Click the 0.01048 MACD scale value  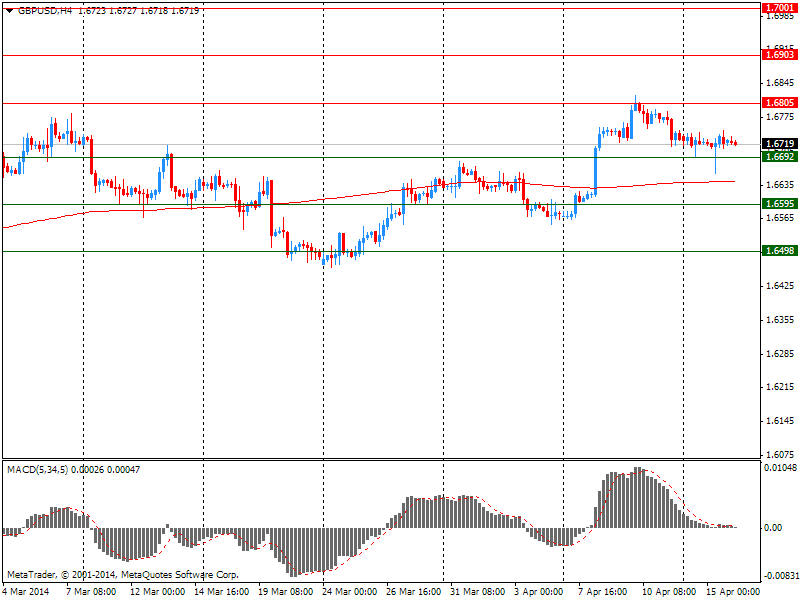pyautogui.click(x=779, y=468)
